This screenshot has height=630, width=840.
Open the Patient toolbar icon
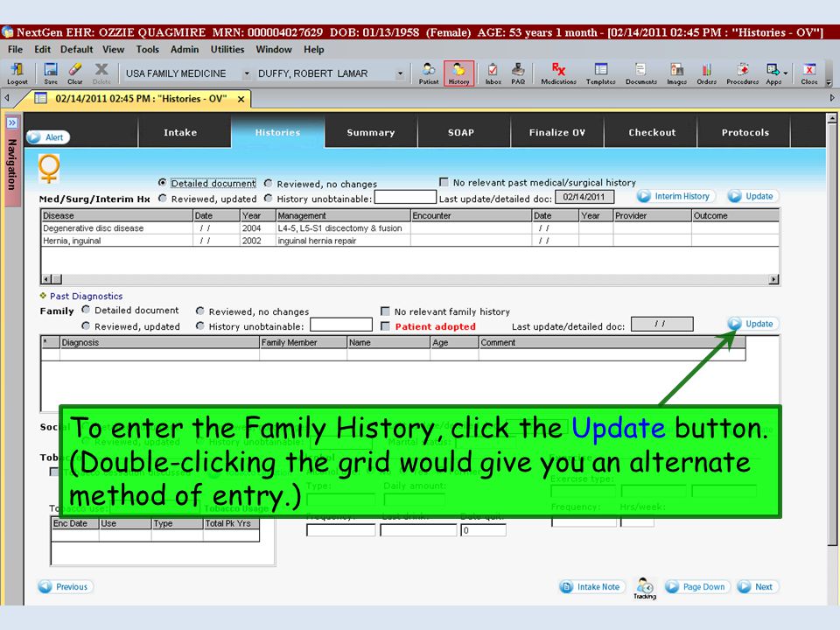coord(429,73)
